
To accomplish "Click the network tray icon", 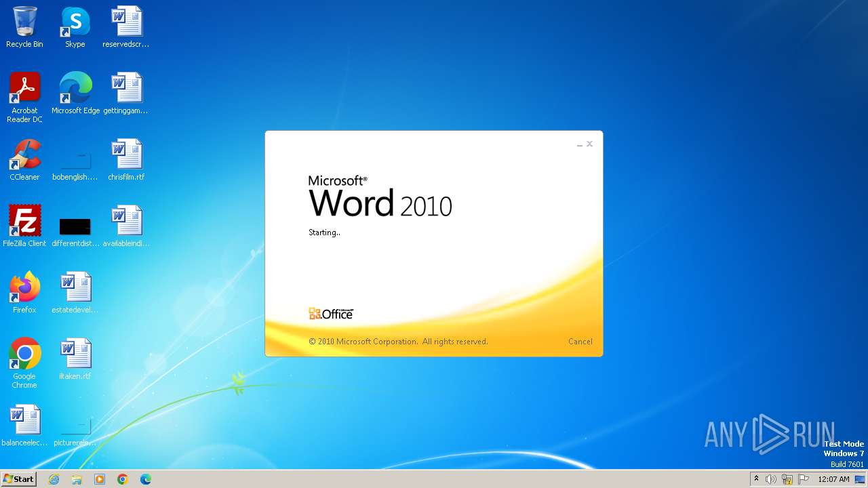I will (787, 479).
